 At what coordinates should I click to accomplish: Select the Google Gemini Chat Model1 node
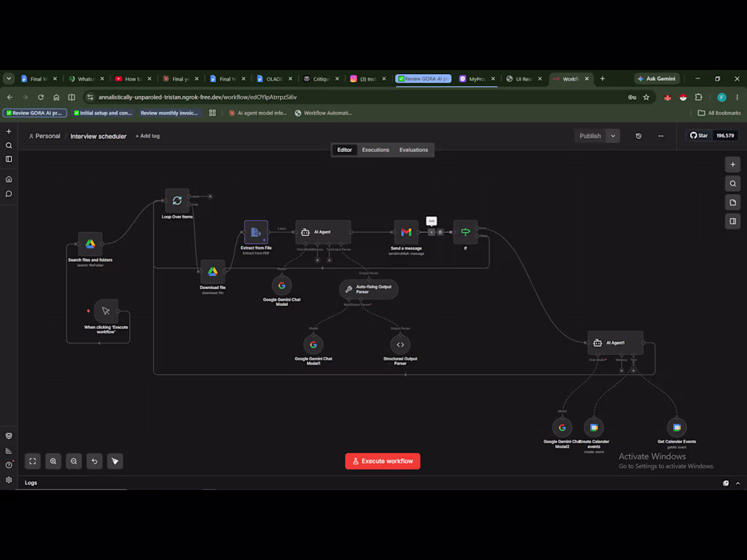[x=313, y=345]
